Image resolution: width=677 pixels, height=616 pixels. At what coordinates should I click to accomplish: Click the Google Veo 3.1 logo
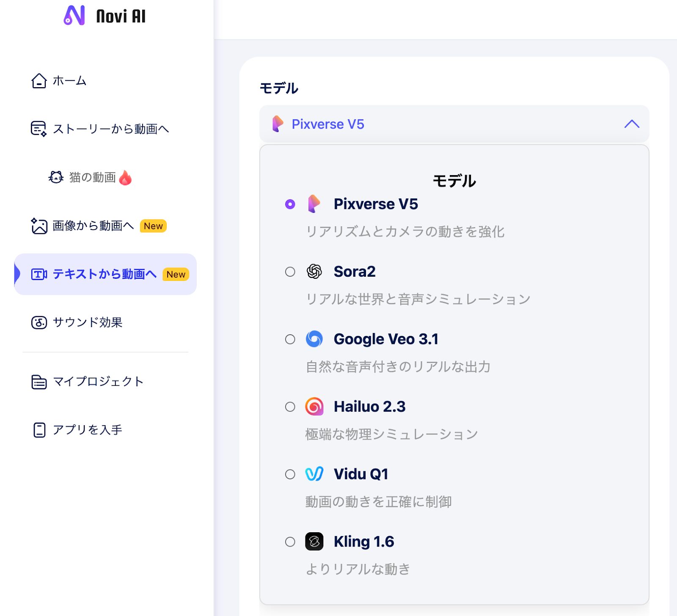[x=314, y=339]
